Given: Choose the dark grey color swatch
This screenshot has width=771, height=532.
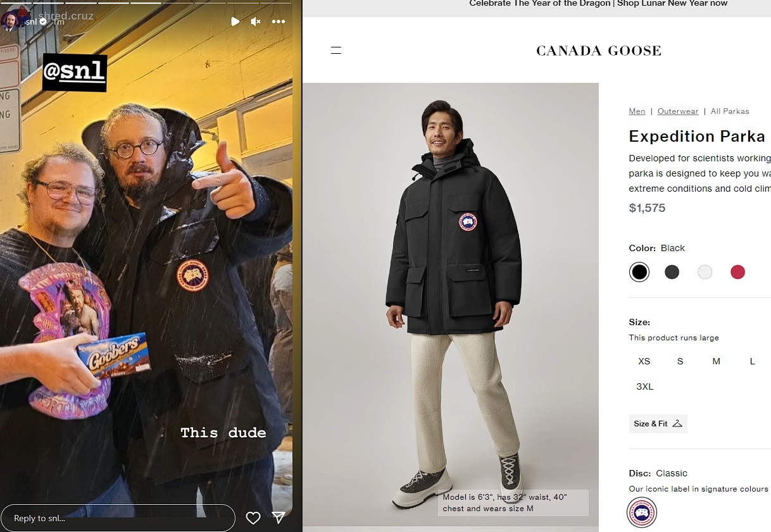Looking at the screenshot, I should point(672,272).
